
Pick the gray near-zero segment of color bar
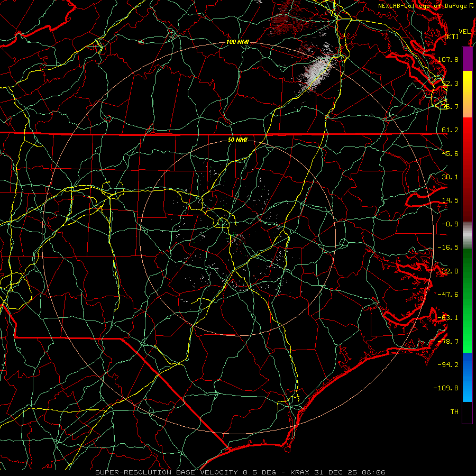[467, 235]
